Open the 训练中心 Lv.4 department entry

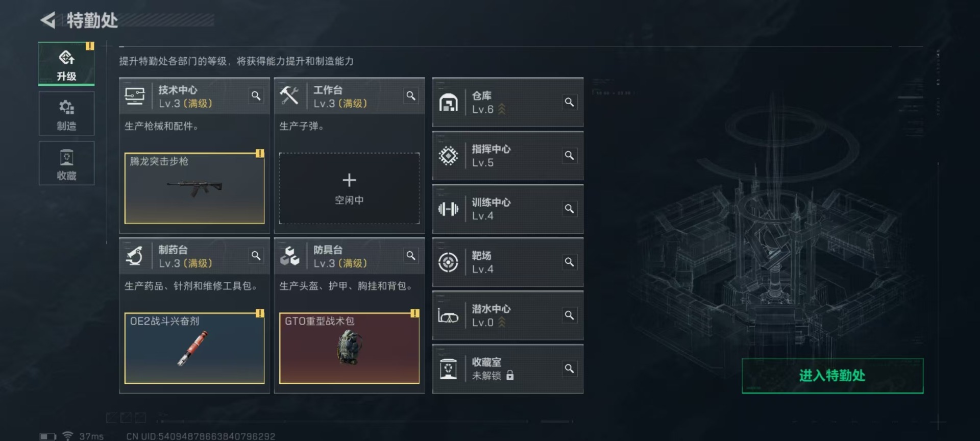[x=508, y=209]
